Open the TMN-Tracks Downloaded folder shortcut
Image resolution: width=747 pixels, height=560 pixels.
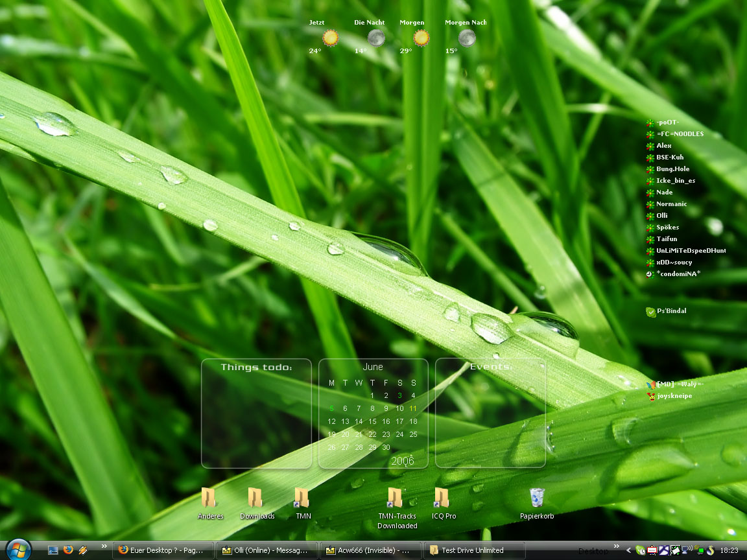pyautogui.click(x=396, y=498)
